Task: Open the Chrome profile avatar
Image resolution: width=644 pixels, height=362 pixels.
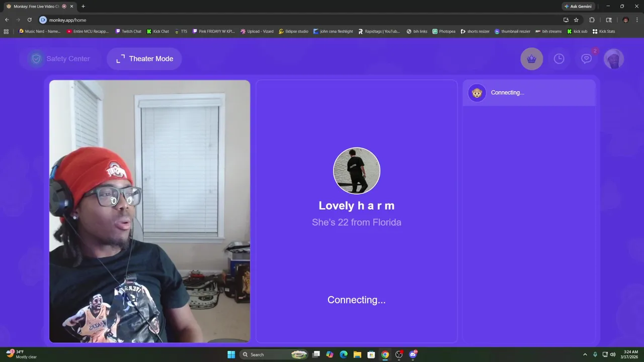Action: point(625,20)
